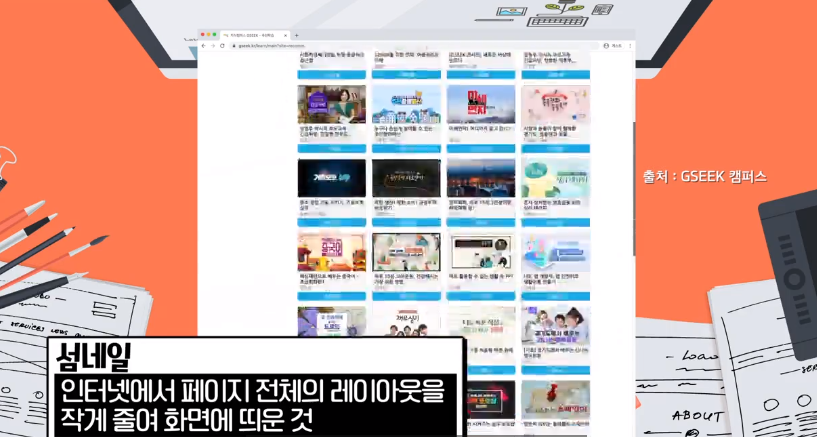Open the pink background red lettering thumbnail

(555, 104)
